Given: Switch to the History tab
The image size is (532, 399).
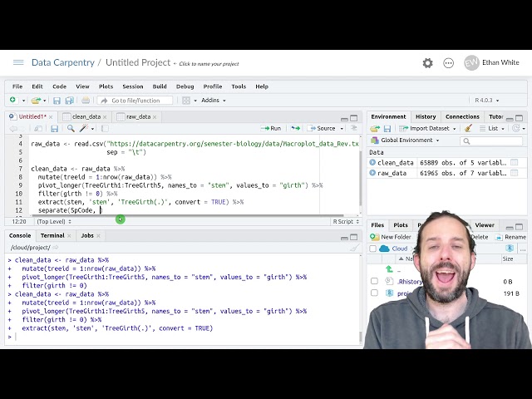Looking at the screenshot, I should pos(426,116).
